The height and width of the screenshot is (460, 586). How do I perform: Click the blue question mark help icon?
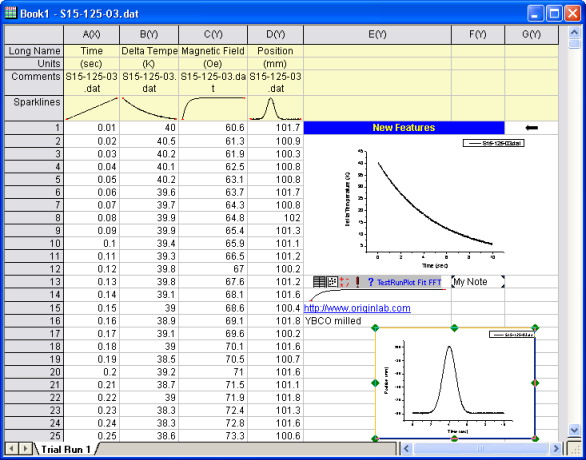click(x=370, y=282)
